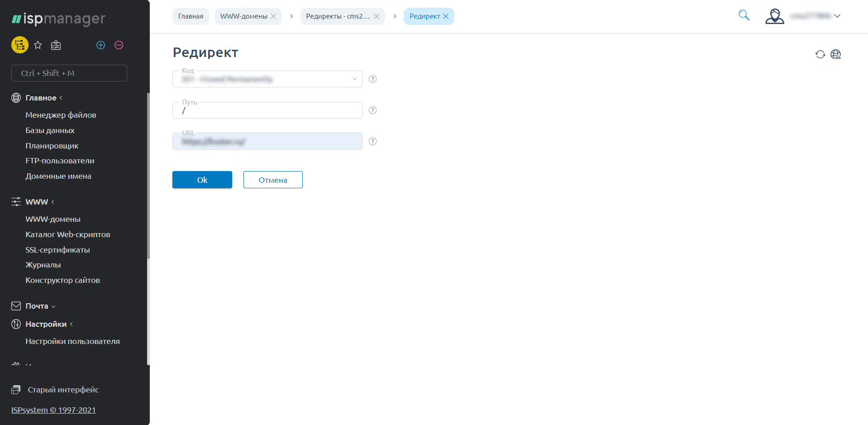This screenshot has height=425, width=868.
Task: Click the blue plus expand-all icon
Action: (100, 45)
